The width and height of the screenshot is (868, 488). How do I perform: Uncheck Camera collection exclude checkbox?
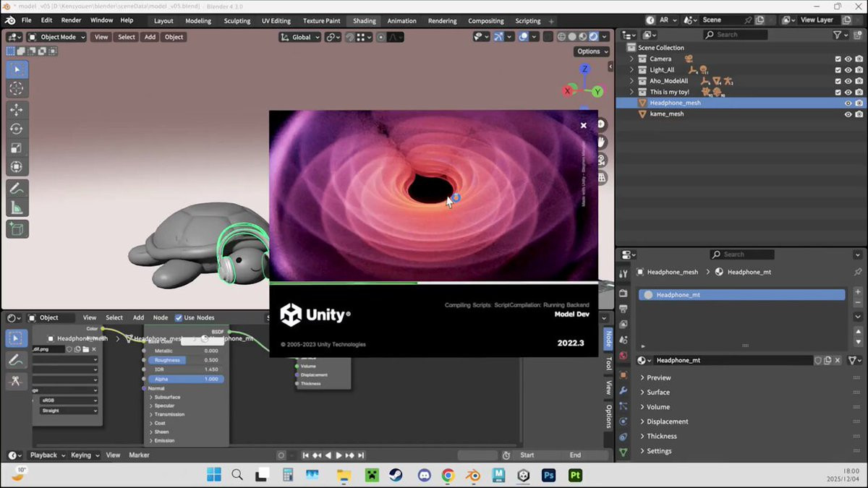838,59
